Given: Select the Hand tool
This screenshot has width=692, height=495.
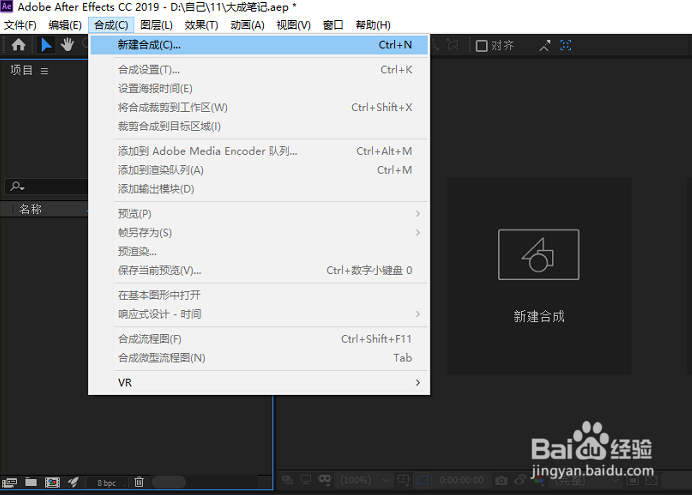Looking at the screenshot, I should [67, 45].
